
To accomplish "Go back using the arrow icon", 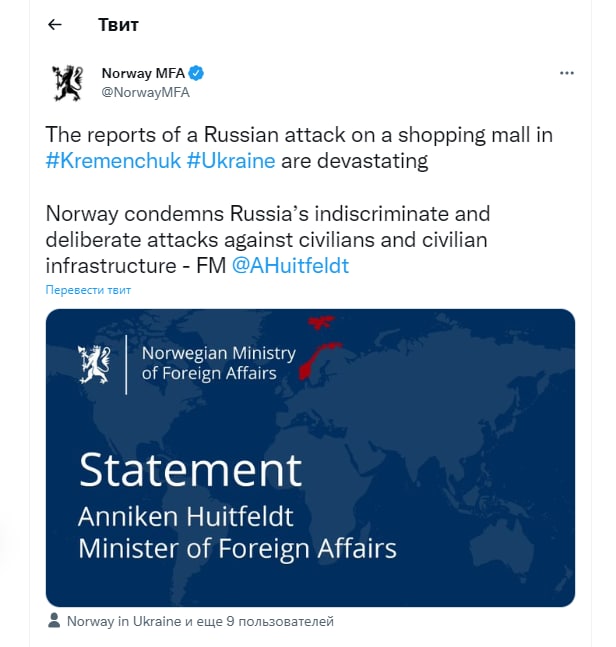I will tap(55, 25).
